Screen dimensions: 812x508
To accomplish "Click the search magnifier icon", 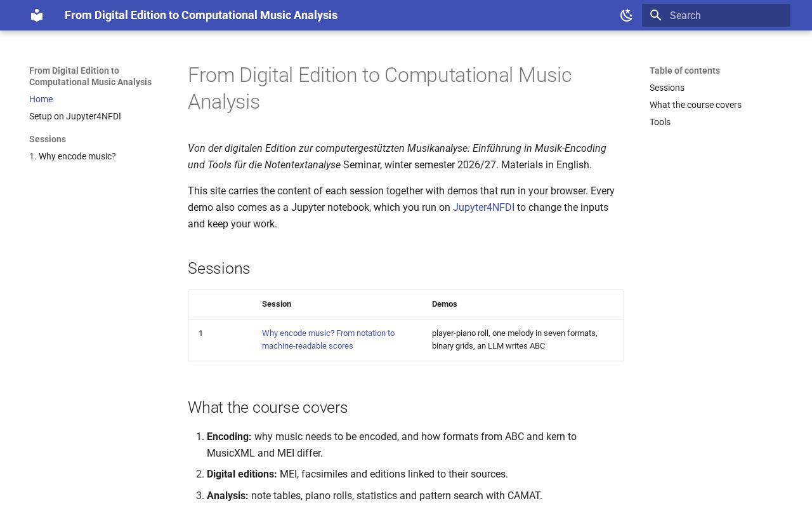I will tap(656, 15).
